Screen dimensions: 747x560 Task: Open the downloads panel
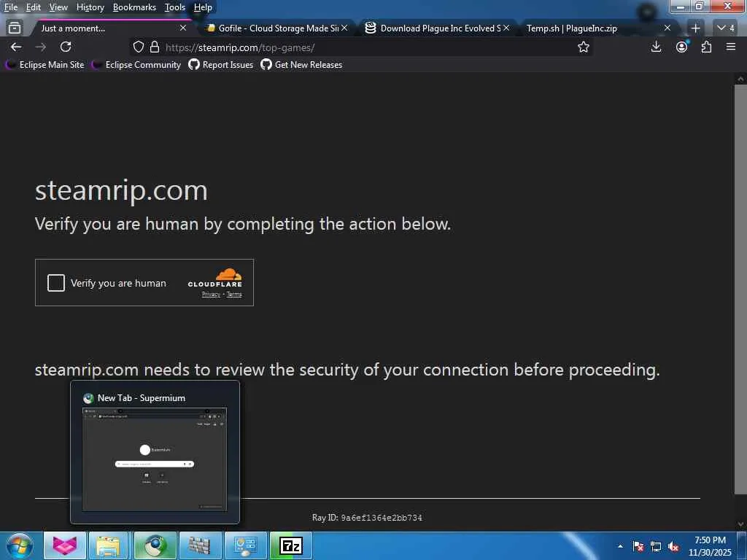656,47
